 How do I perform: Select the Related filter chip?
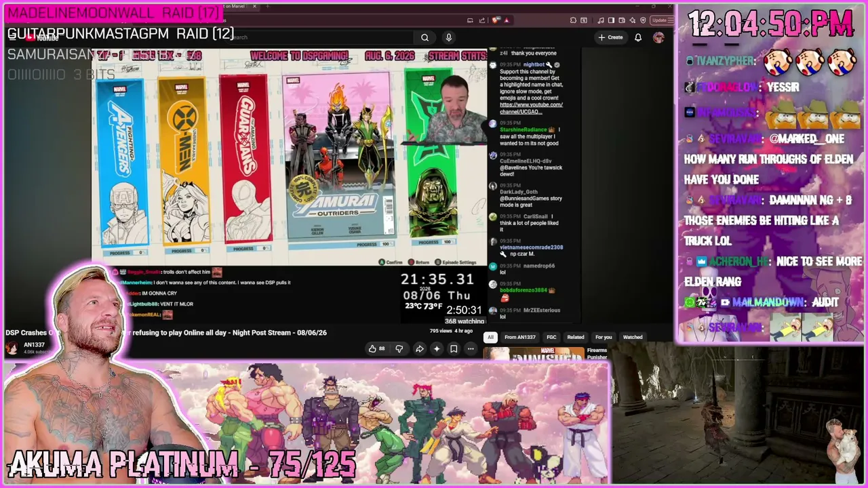pos(576,337)
